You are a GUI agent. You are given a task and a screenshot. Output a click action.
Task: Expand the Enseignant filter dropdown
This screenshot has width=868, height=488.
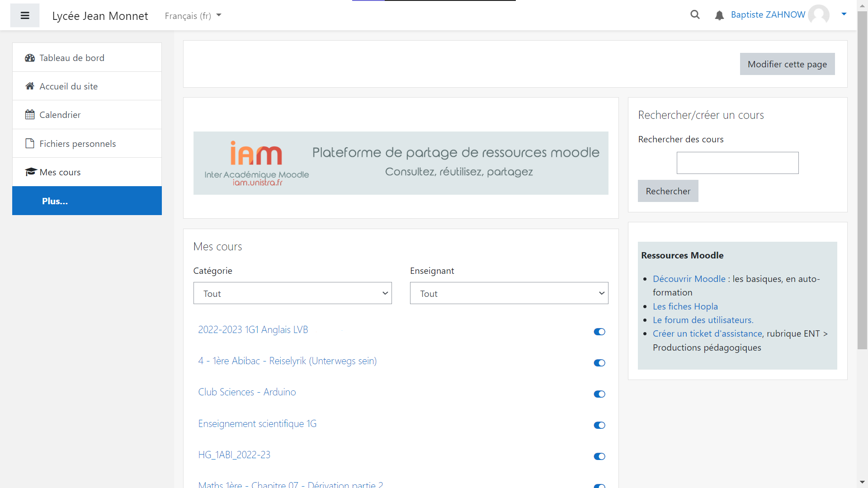coord(509,293)
